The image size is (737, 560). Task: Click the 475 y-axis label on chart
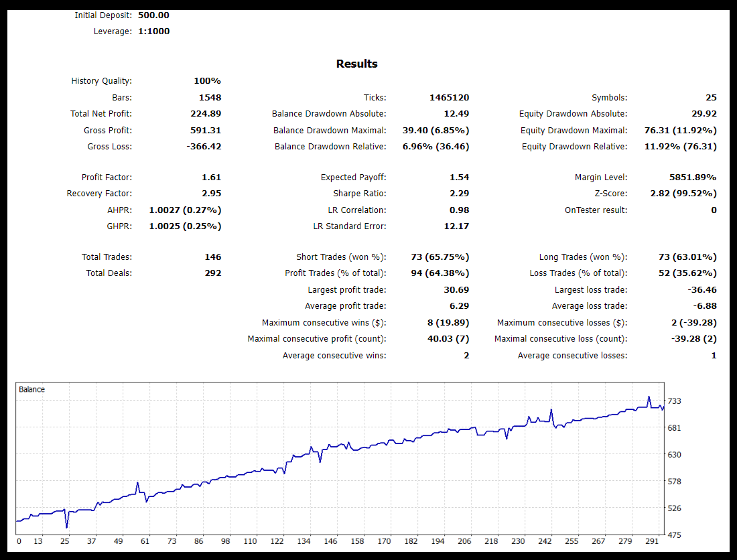coord(675,535)
